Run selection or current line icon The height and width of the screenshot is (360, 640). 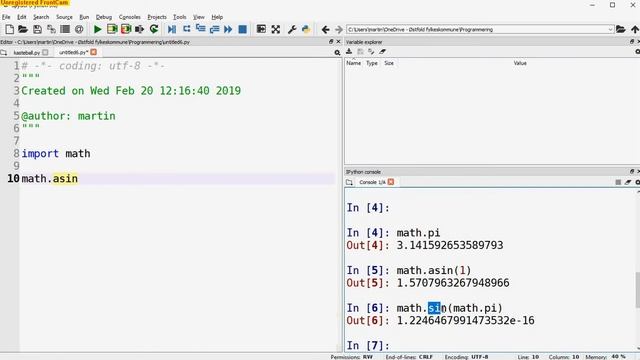[x=140, y=29]
